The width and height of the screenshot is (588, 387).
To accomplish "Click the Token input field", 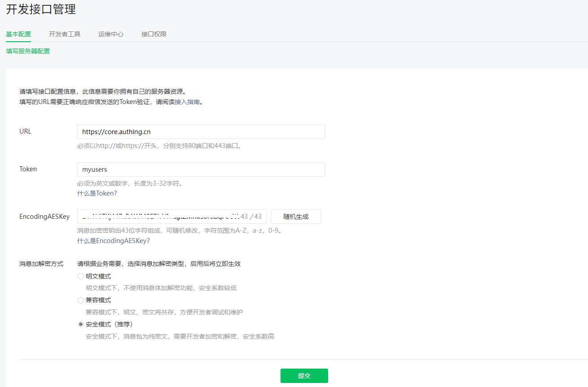I will pos(201,170).
